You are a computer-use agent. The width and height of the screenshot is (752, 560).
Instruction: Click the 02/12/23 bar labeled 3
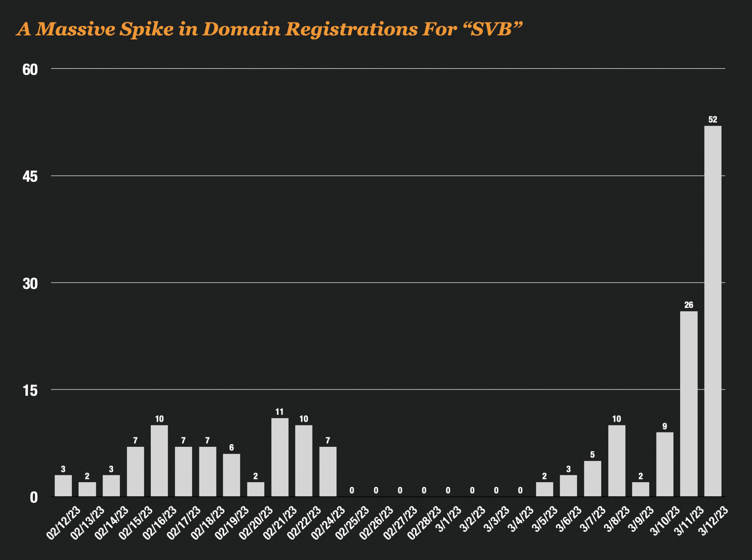pos(63,486)
